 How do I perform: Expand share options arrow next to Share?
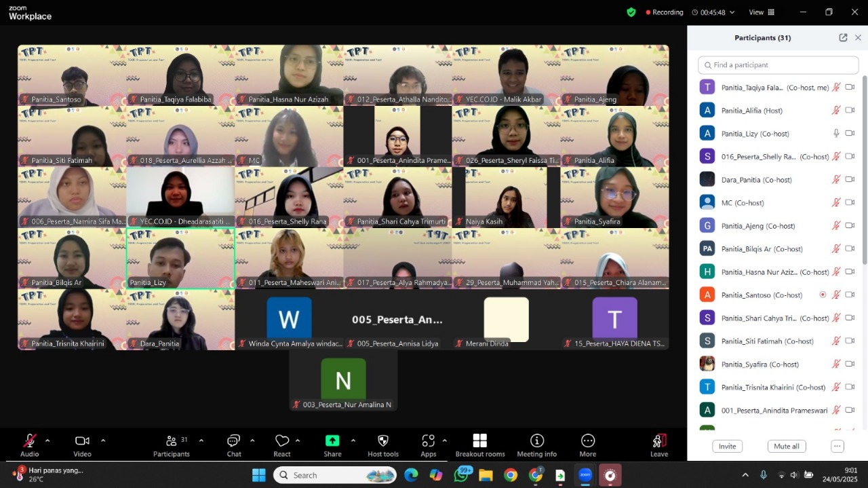click(353, 440)
